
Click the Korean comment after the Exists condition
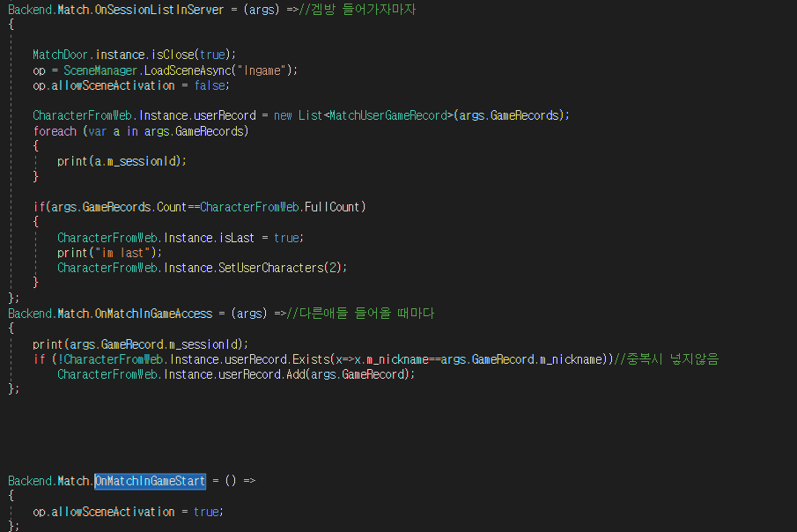click(667, 359)
